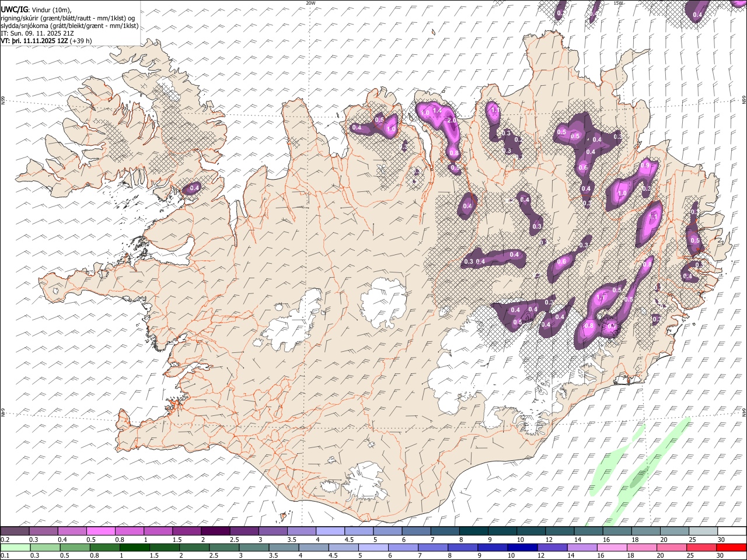Pick the light periwinkle 4–4.5 snow scale swatch
Image resolution: width=747 pixels, height=560 pixels.
coord(330,531)
